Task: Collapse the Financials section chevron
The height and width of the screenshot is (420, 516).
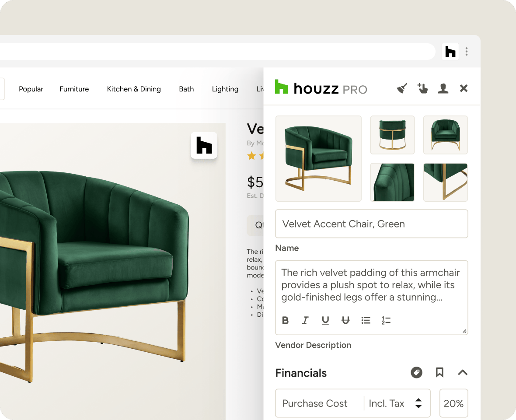Action: tap(462, 372)
